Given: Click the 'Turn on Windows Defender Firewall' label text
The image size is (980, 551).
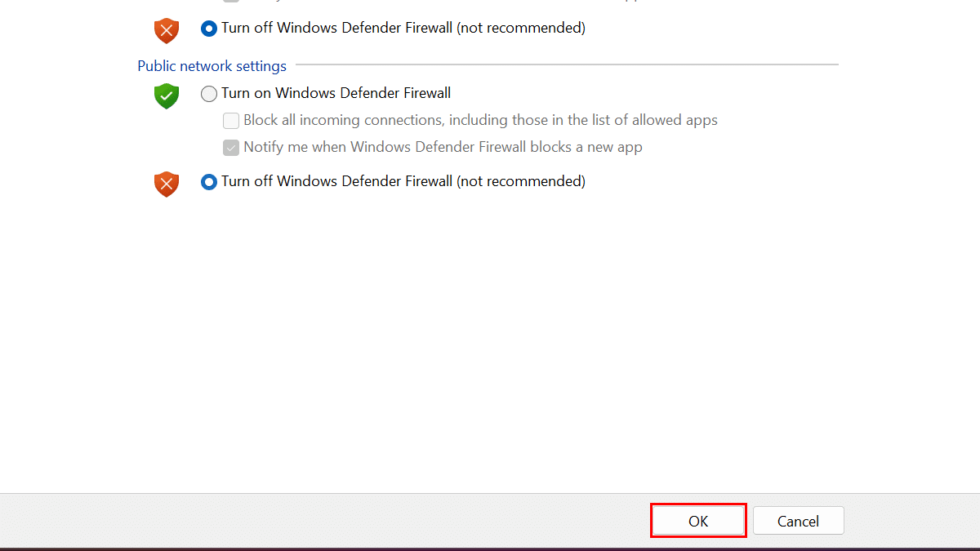Looking at the screenshot, I should click(x=336, y=93).
